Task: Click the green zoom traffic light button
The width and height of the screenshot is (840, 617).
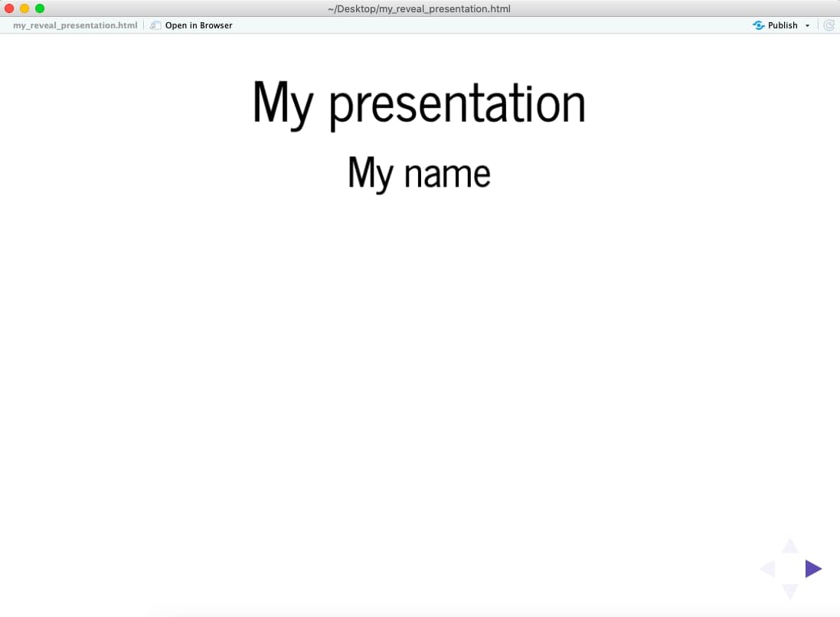Action: pyautogui.click(x=40, y=8)
